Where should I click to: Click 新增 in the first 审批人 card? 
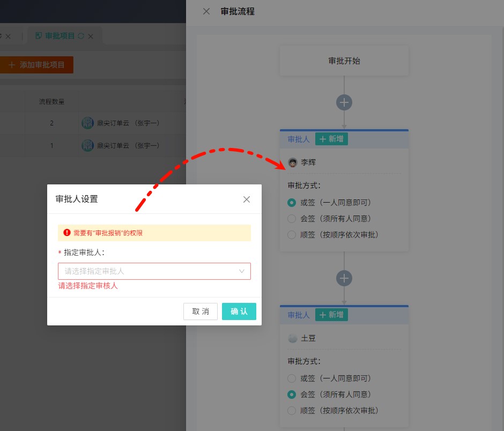click(x=331, y=139)
